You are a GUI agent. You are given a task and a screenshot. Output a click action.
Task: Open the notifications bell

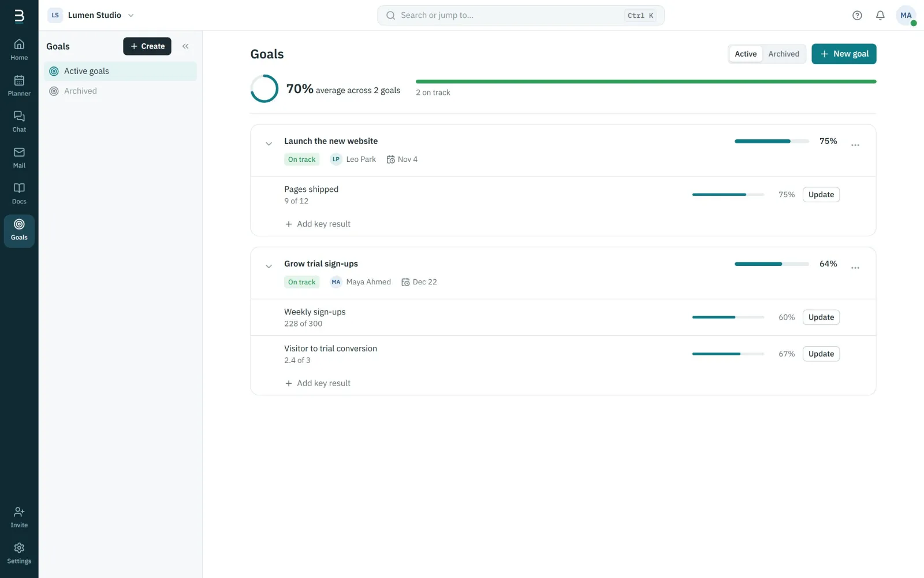point(880,16)
